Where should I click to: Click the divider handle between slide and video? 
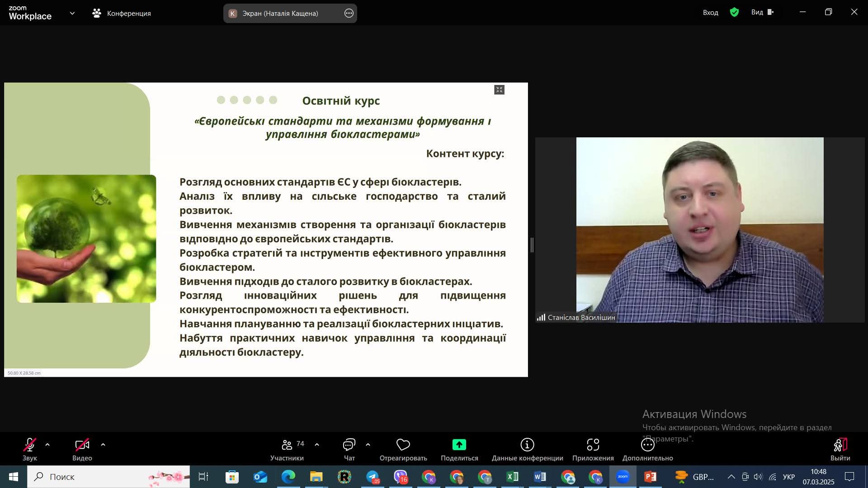pos(532,245)
